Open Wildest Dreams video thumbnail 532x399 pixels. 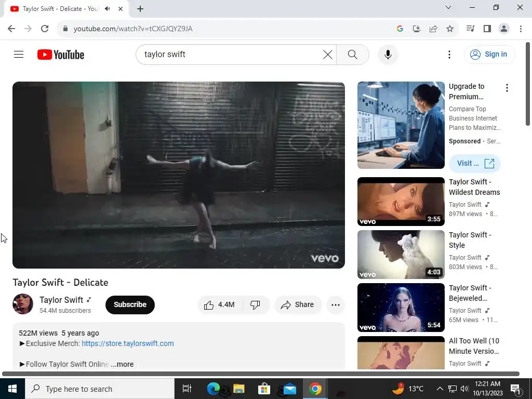[x=401, y=202]
